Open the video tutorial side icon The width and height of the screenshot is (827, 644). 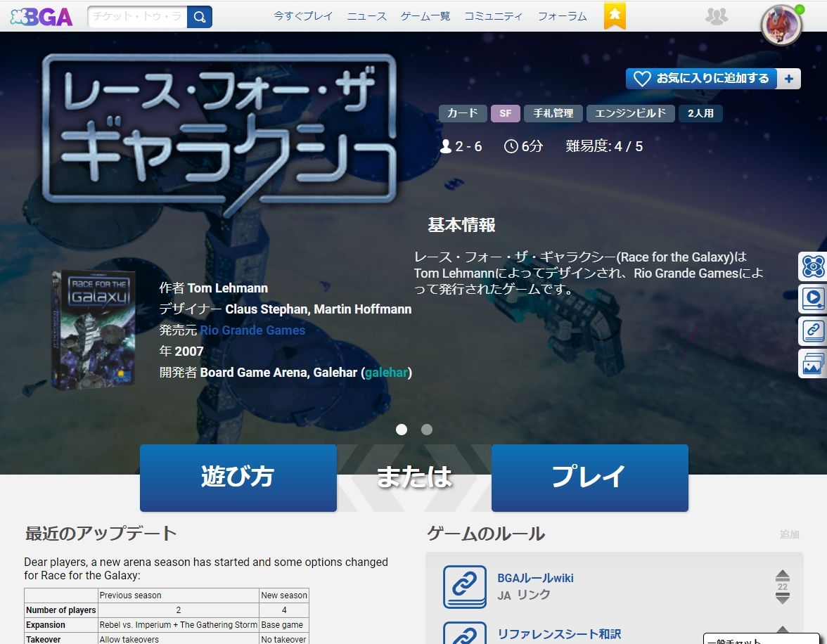coord(813,299)
